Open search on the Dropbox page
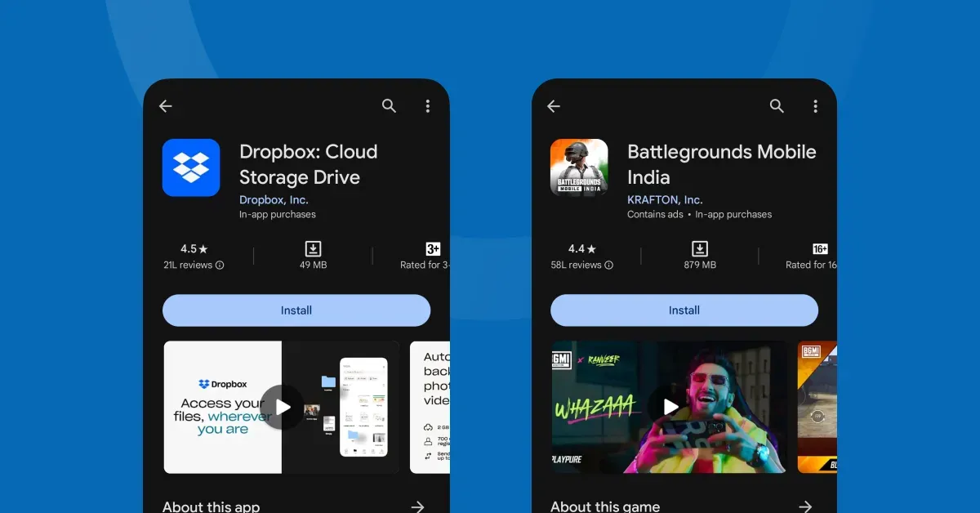Image resolution: width=980 pixels, height=513 pixels. click(x=390, y=106)
